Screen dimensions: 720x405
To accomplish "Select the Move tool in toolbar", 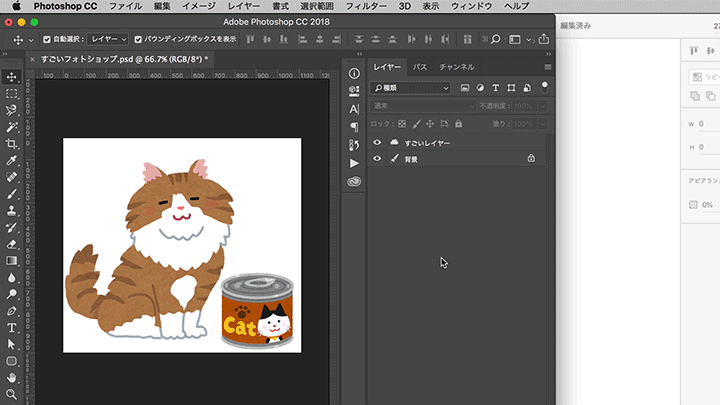I will pyautogui.click(x=12, y=77).
